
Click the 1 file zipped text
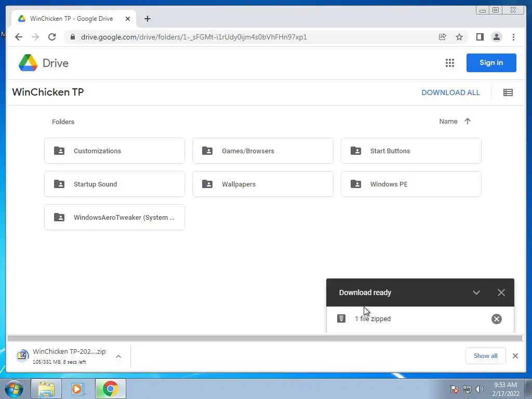point(373,319)
